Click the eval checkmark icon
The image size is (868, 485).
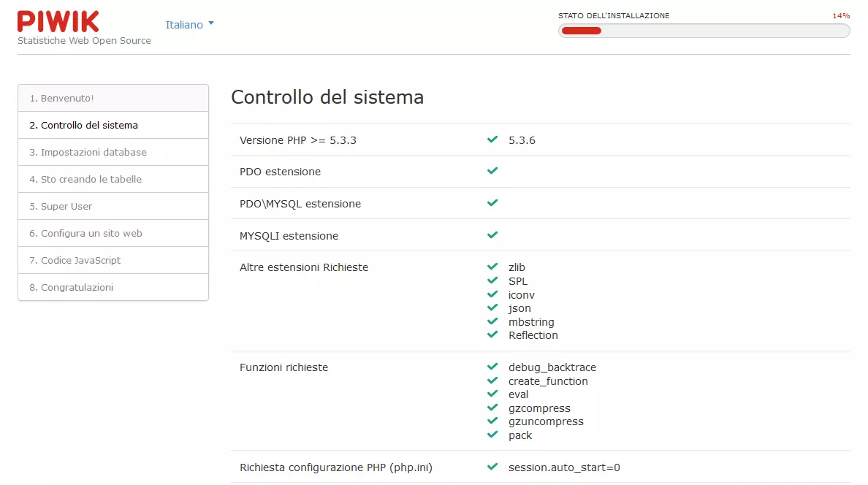point(492,394)
